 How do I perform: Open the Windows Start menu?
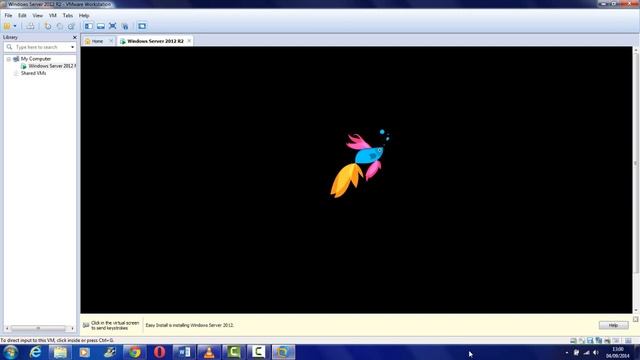coord(10,352)
